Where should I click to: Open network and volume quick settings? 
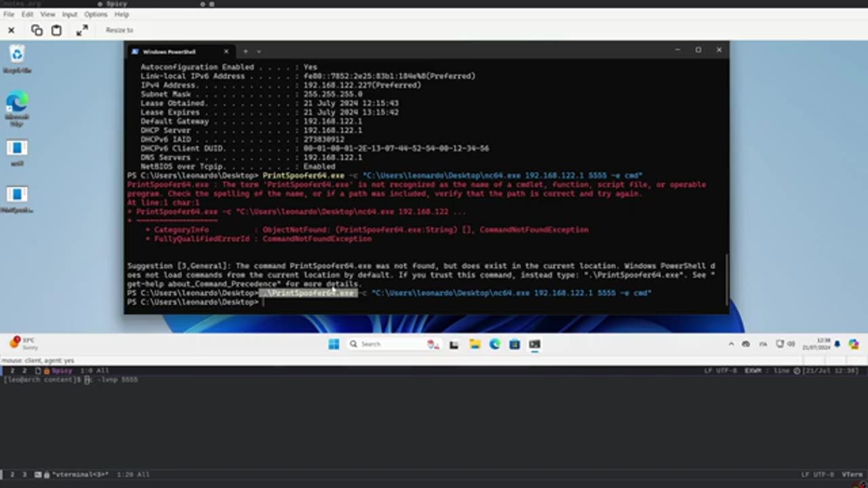(785, 344)
